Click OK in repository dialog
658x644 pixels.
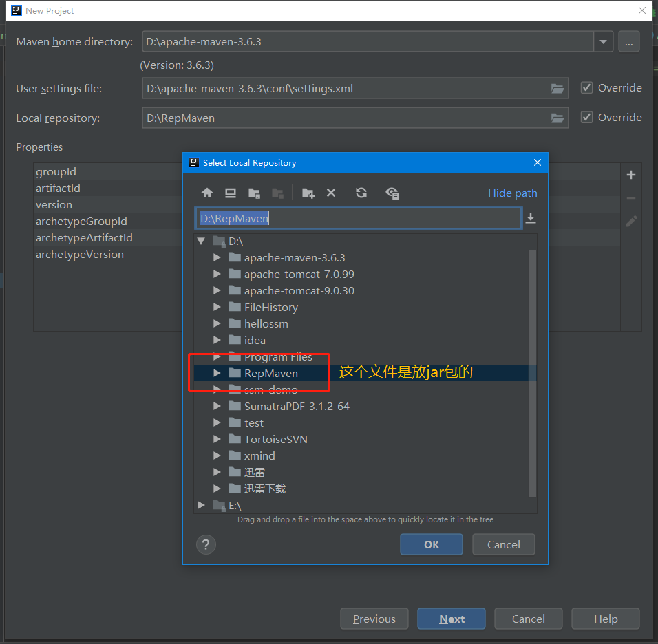pos(432,544)
